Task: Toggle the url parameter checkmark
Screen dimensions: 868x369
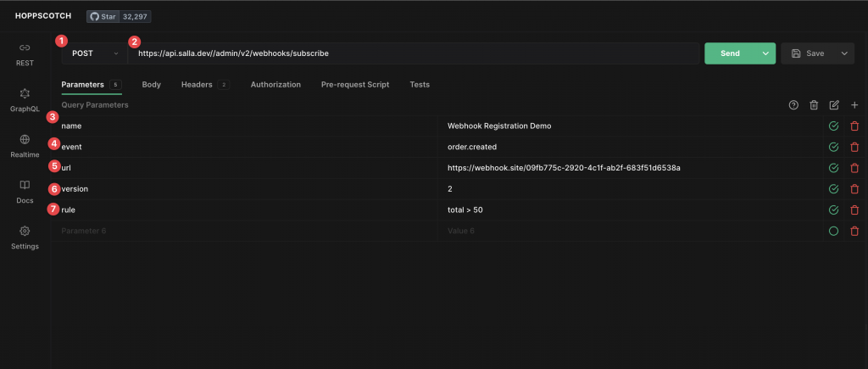Action: coord(833,168)
